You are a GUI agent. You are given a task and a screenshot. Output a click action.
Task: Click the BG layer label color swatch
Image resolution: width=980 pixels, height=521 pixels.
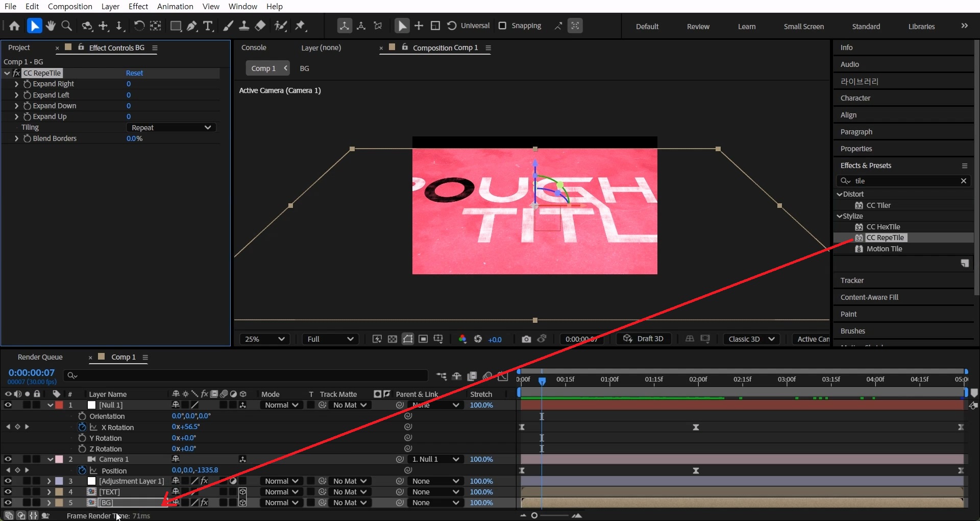(59, 503)
